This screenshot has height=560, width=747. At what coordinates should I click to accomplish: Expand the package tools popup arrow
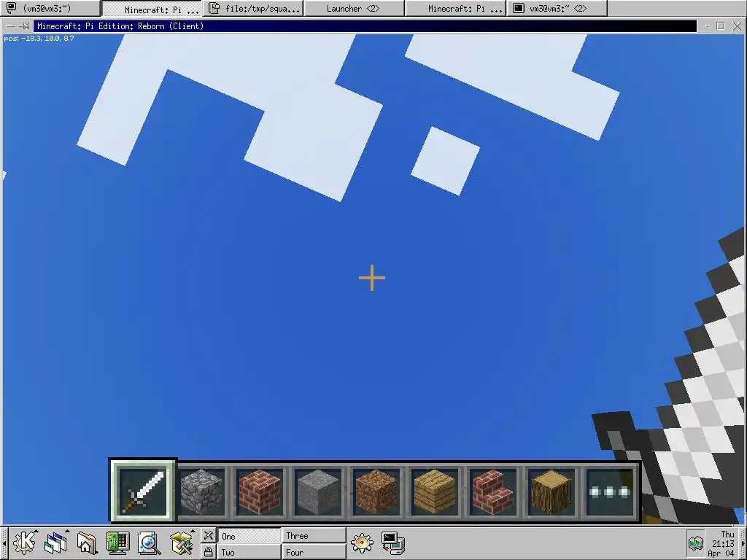click(193, 531)
